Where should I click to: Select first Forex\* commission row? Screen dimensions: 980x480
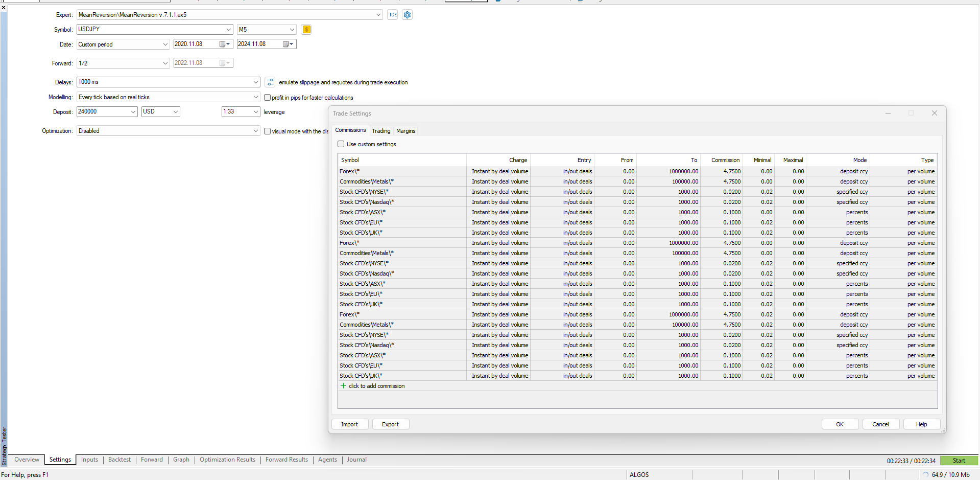[x=638, y=171]
